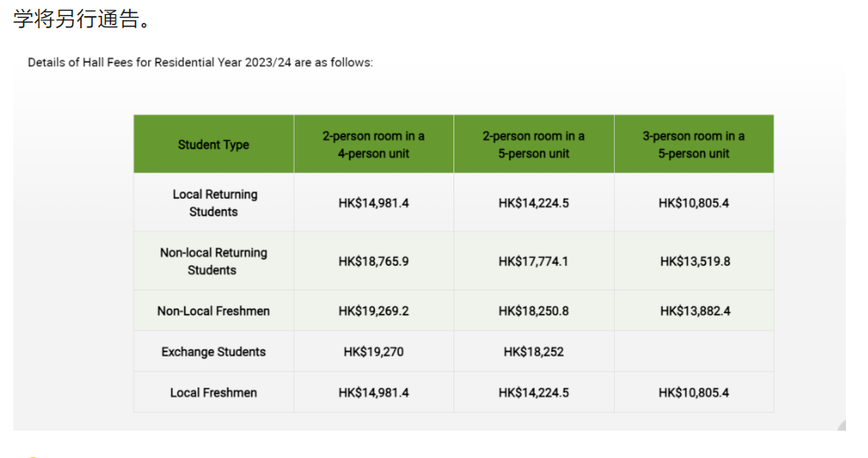Screen dimensions: 868x458
Task: Click the Details of Hall Fees heading text
Action: point(200,63)
